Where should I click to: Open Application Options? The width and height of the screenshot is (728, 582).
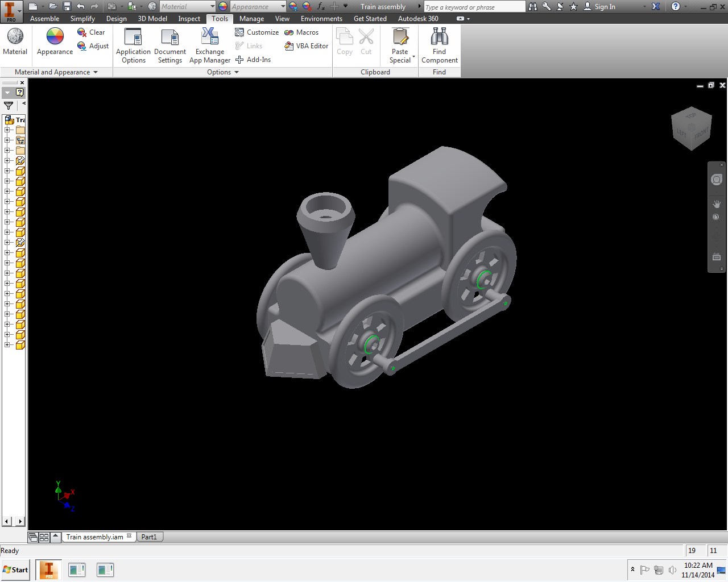click(x=133, y=45)
